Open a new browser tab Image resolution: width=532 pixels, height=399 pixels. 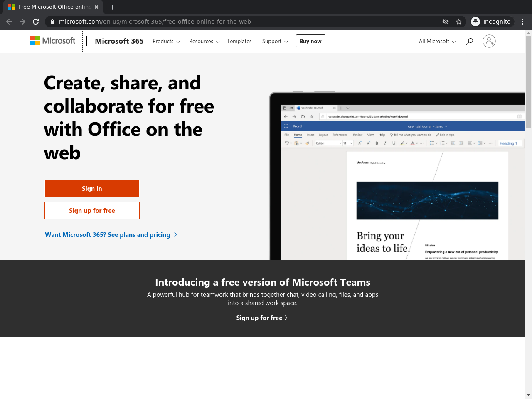pos(112,7)
